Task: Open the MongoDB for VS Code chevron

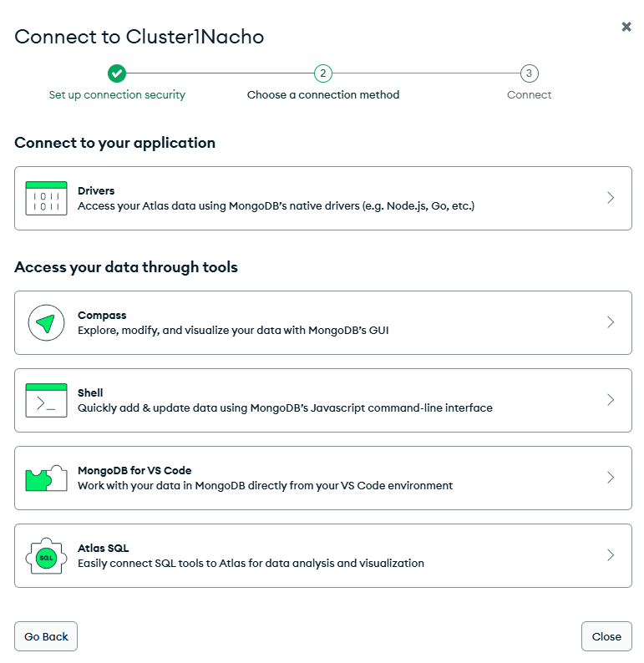Action: click(x=611, y=478)
